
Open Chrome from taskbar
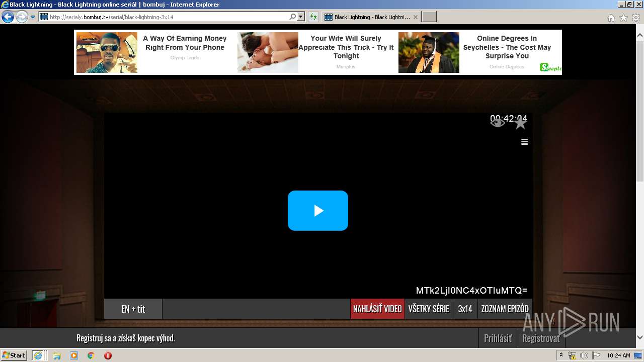91,355
